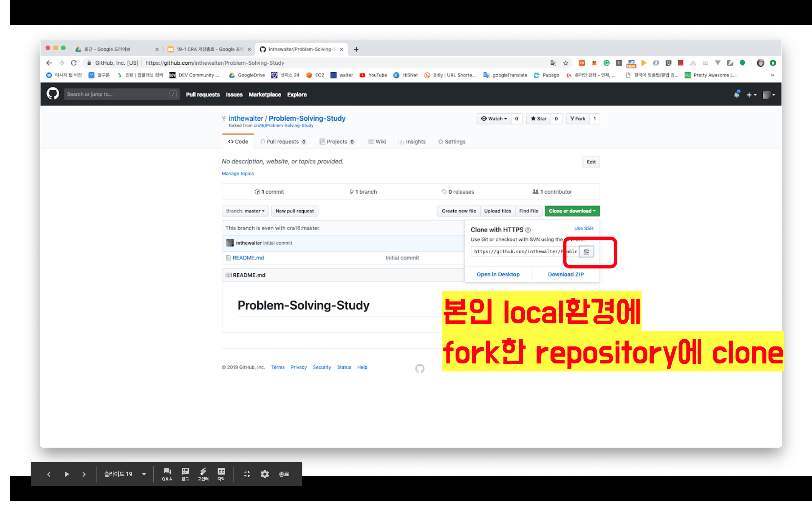812x513 pixels.
Task: Exit full screen mode toggle
Action: [247, 474]
